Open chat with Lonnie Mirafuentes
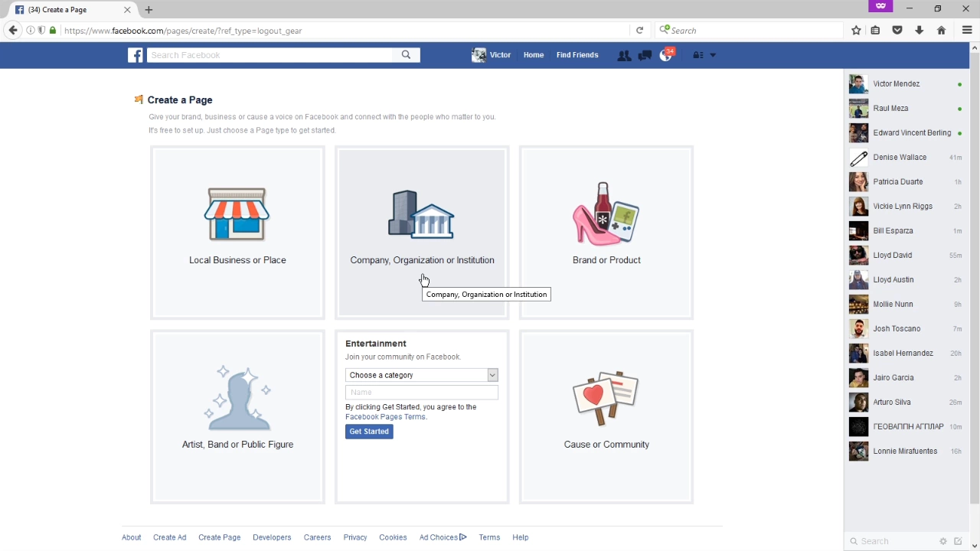980x551 pixels. 906,452
